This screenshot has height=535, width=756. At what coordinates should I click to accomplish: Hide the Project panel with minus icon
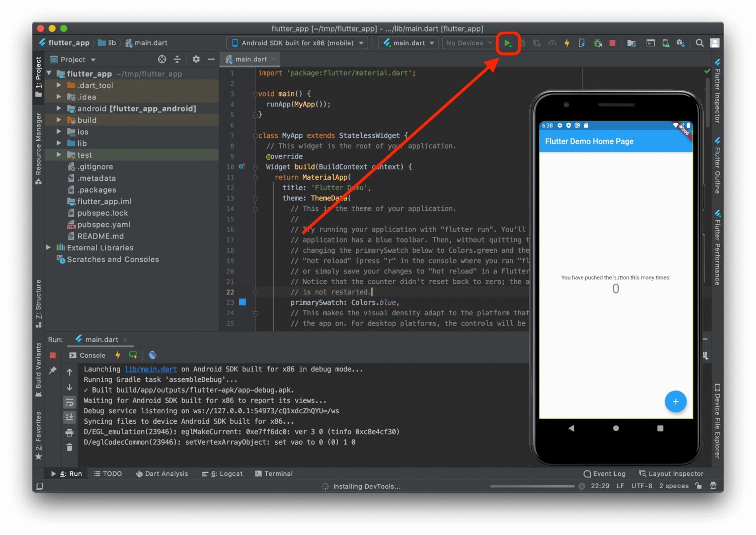pos(211,59)
